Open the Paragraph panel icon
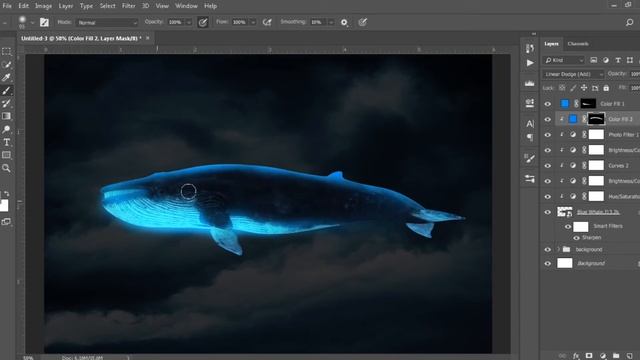This screenshot has height=360, width=640. (530, 137)
